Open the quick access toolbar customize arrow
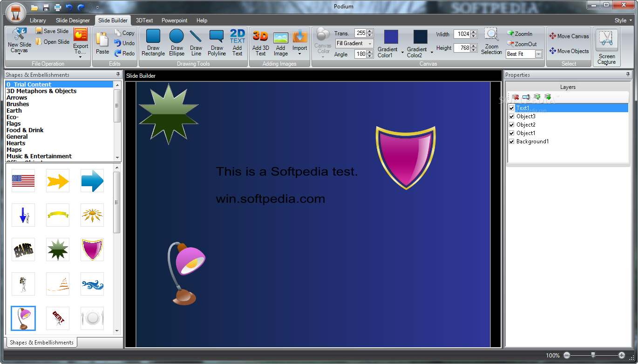Screen dimensions: 638x364 point(97,7)
